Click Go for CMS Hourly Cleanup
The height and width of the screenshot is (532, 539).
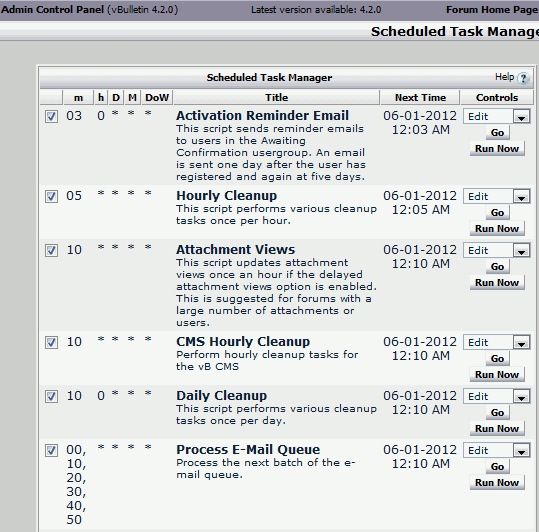click(497, 358)
